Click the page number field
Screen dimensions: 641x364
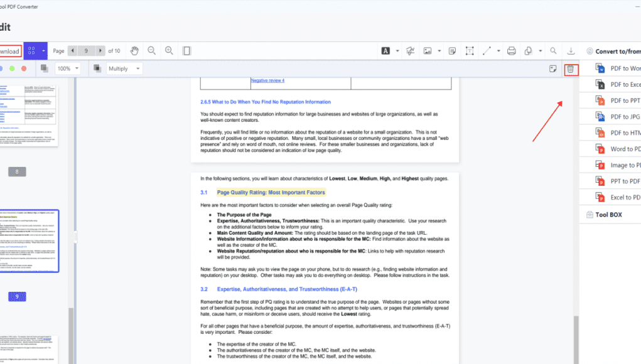pos(86,51)
